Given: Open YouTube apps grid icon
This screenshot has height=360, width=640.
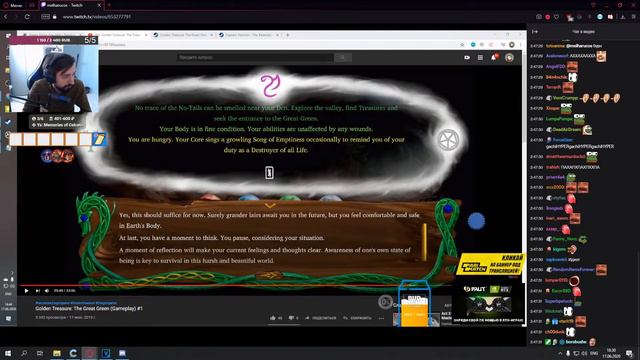Looking at the screenshot, I should coord(480,58).
